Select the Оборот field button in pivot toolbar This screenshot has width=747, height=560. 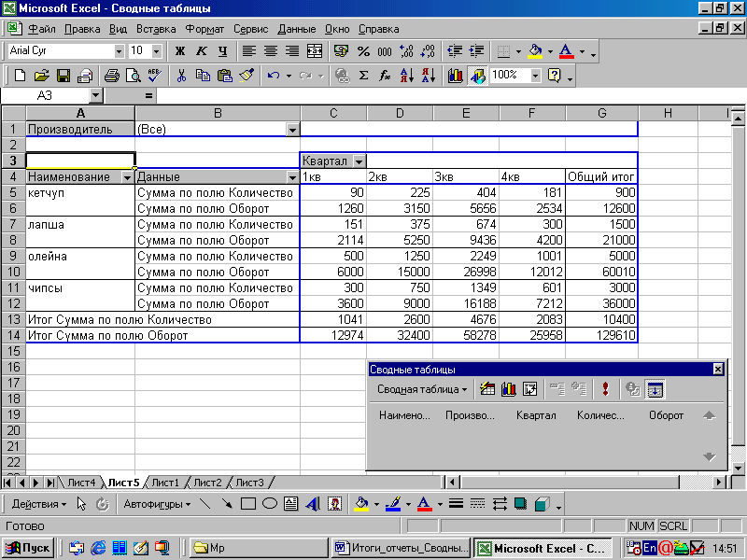(666, 415)
